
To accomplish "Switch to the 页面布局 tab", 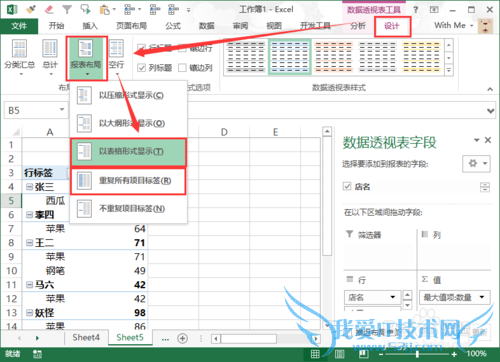I will tap(131, 26).
